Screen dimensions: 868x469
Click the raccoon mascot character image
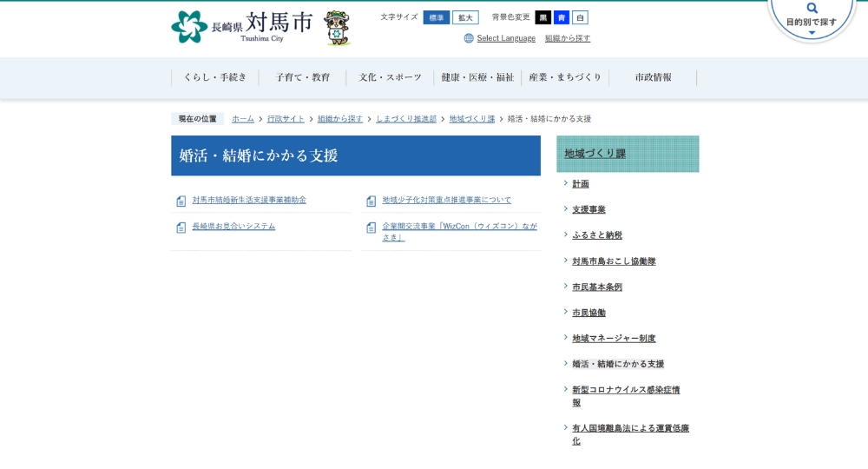coord(337,28)
